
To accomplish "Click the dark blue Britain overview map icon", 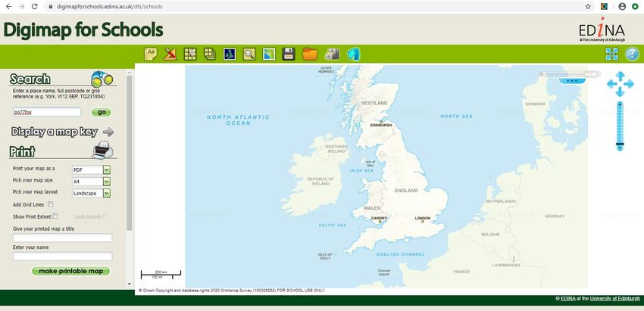I will point(229,54).
